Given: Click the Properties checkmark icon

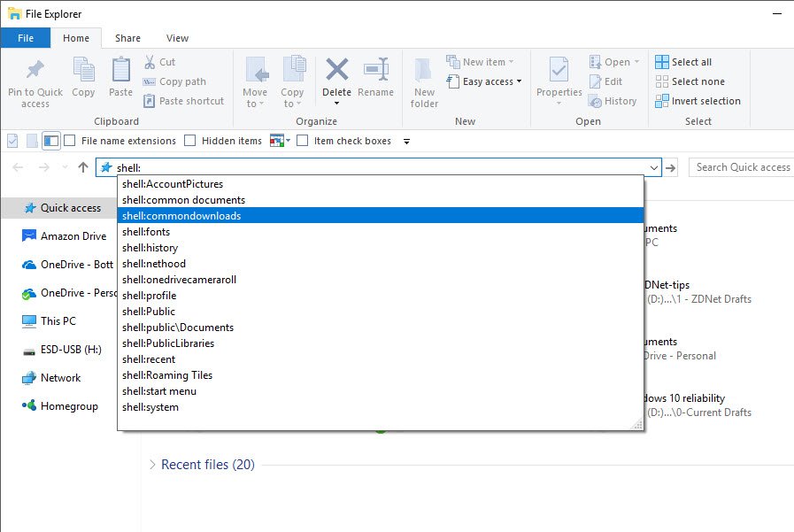Looking at the screenshot, I should tap(559, 69).
